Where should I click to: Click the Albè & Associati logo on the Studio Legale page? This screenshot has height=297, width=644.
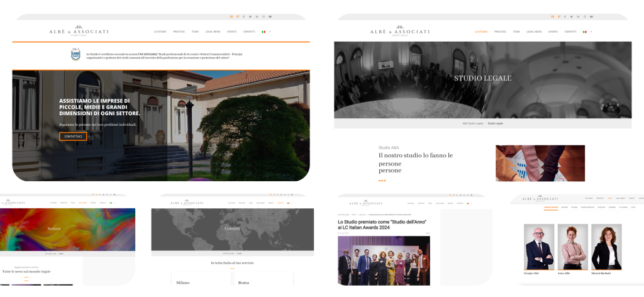tap(399, 31)
